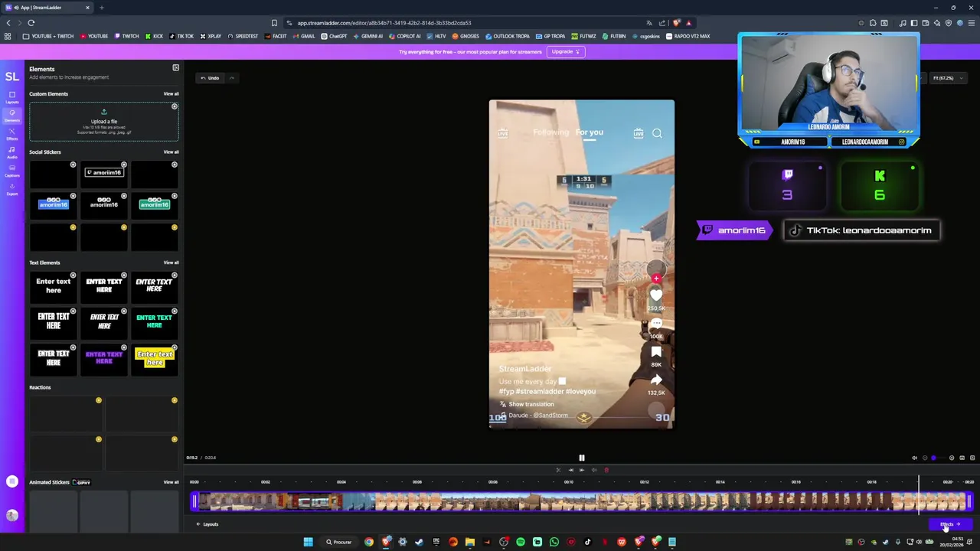This screenshot has width=980, height=551.
Task: Open the ChatGPT bookmark
Action: coord(334,36)
